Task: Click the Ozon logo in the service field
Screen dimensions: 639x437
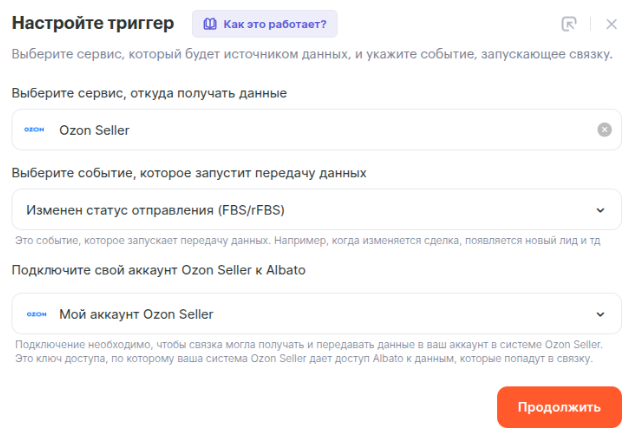Action: coord(35,130)
